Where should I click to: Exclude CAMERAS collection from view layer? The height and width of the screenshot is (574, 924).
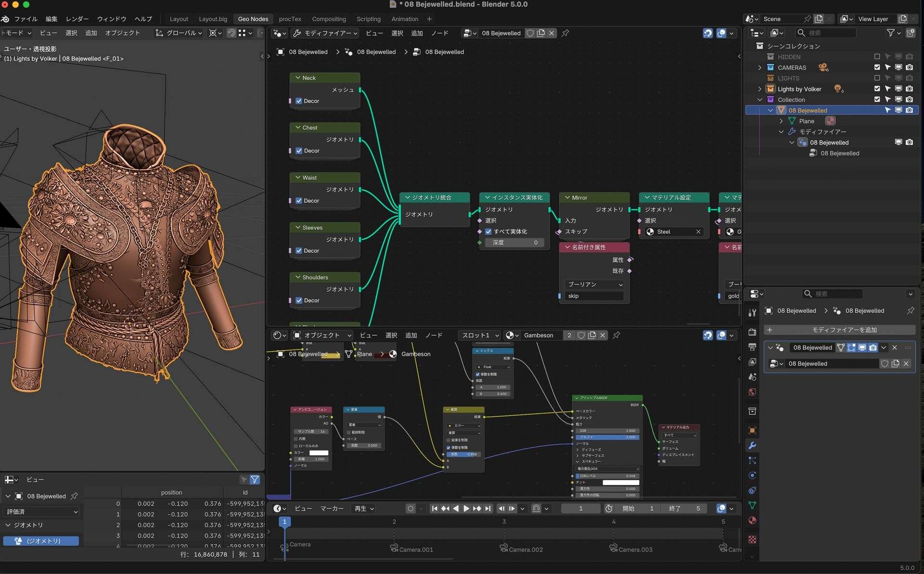pyautogui.click(x=877, y=67)
